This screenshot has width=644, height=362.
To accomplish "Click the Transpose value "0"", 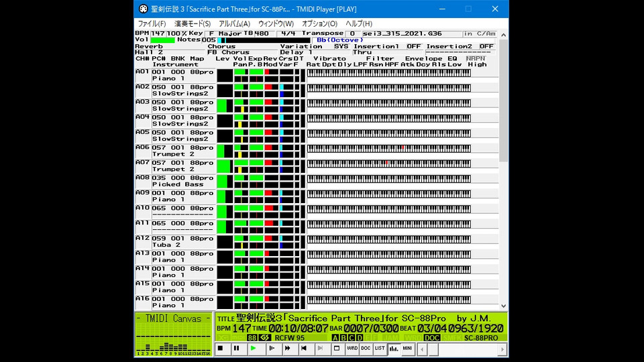I will point(352,34).
